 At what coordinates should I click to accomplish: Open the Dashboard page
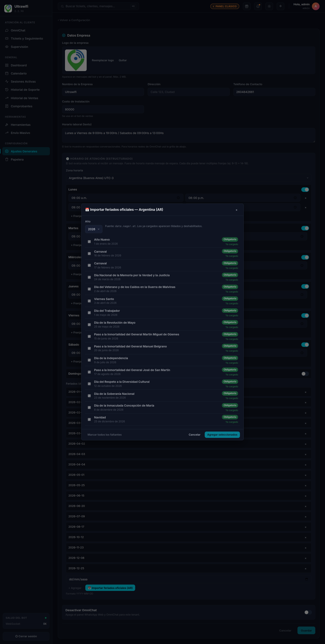coord(26,65)
